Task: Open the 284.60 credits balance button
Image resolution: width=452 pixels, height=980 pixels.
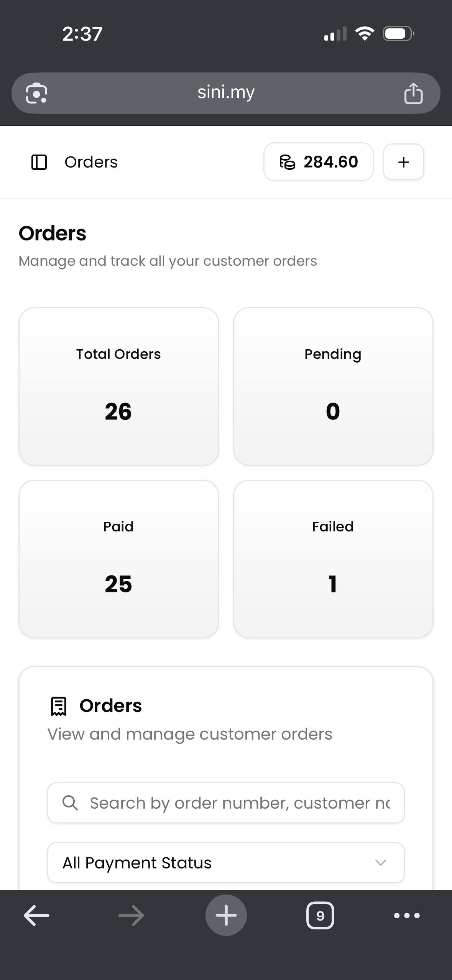Action: [318, 162]
